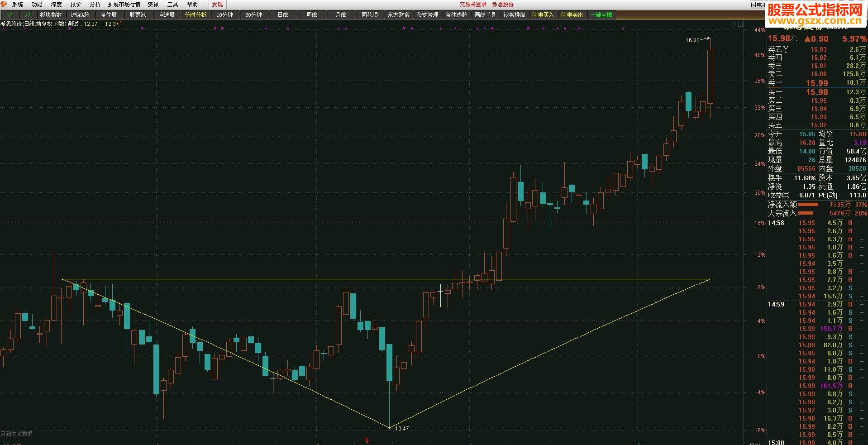Click the 闪电手 input box

(758, 5)
